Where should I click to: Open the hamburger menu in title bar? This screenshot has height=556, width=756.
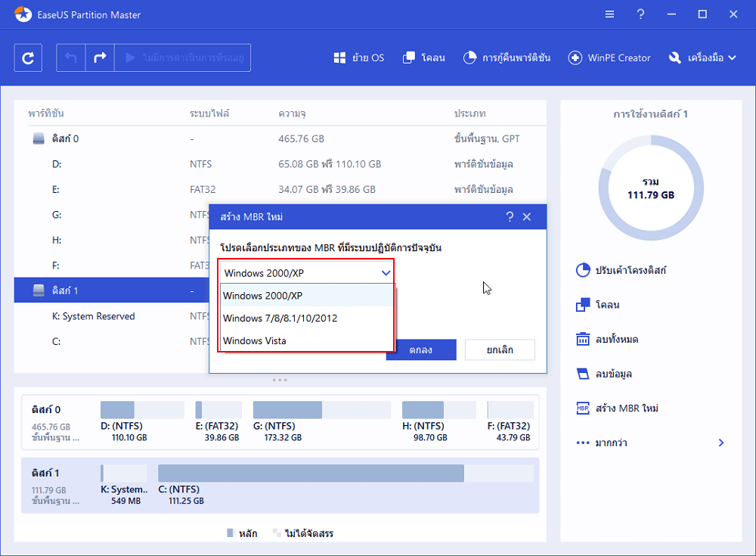609,14
